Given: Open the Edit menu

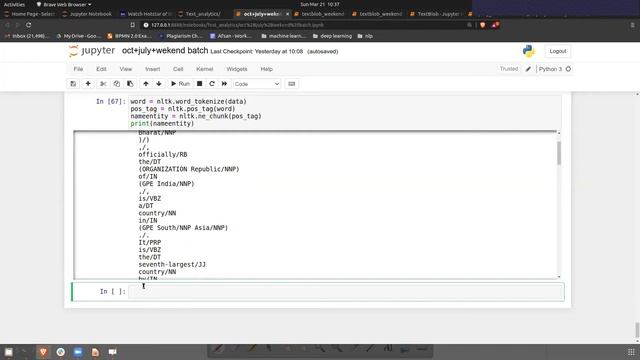Looking at the screenshot, I should (101, 69).
